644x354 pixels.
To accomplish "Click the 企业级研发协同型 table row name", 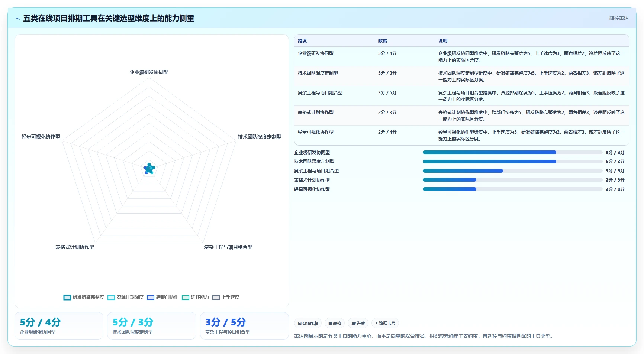I will pyautogui.click(x=316, y=53).
